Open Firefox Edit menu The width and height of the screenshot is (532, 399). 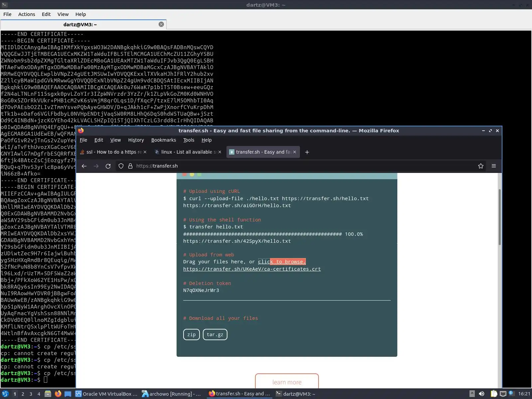coord(99,140)
